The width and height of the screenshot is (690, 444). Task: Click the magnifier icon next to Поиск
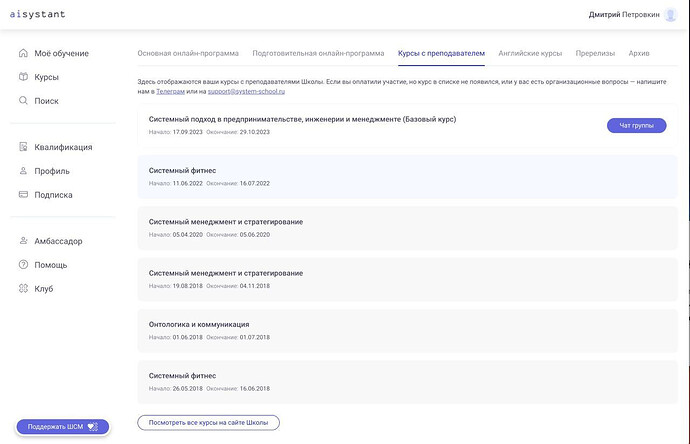point(23,101)
